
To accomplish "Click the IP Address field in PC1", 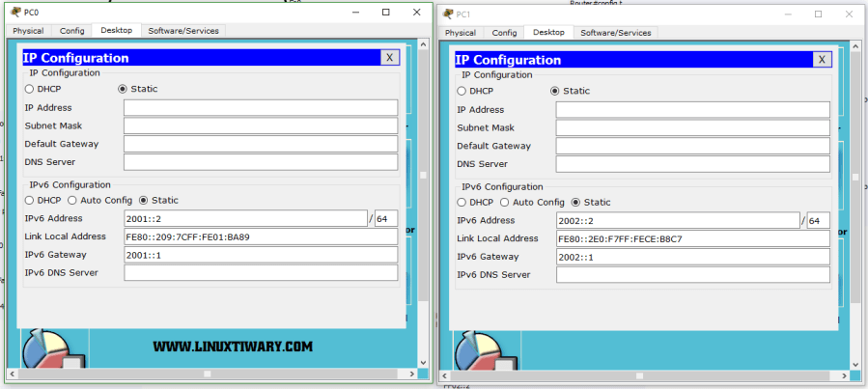I will click(693, 110).
